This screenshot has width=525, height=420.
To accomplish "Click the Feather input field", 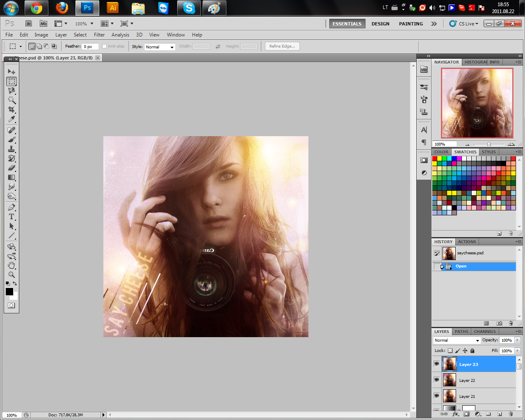I will point(90,47).
